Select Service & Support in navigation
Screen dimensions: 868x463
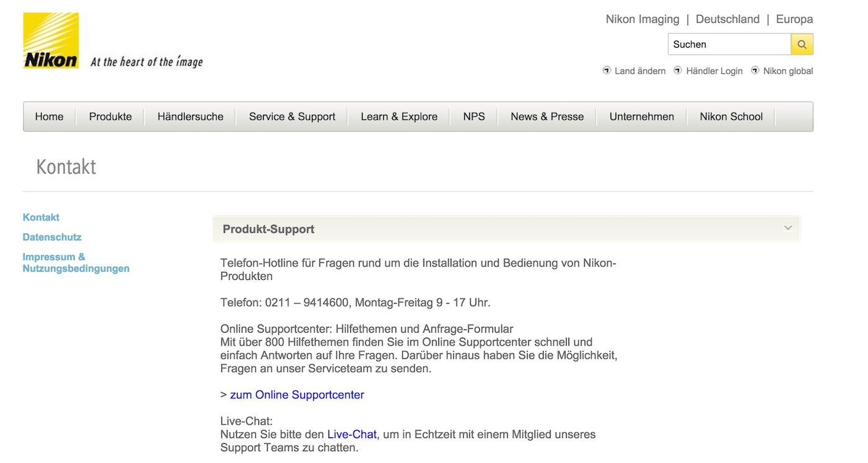[x=292, y=117]
